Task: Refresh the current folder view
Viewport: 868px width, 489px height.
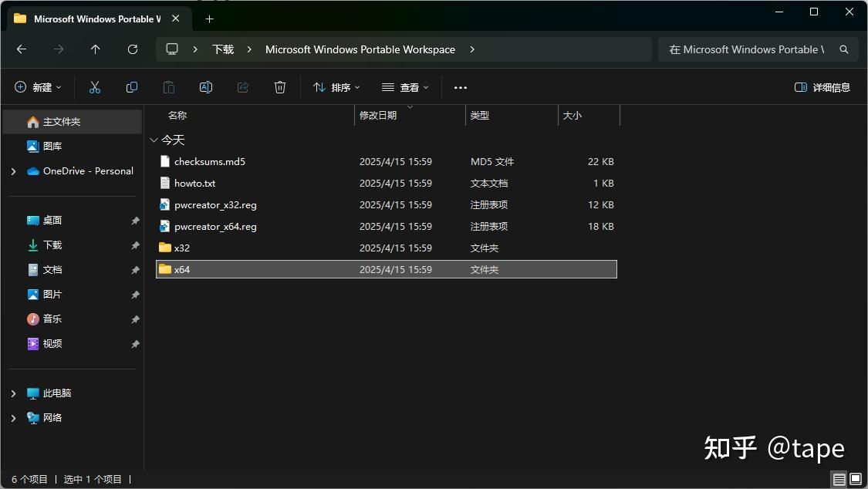Action: click(132, 49)
